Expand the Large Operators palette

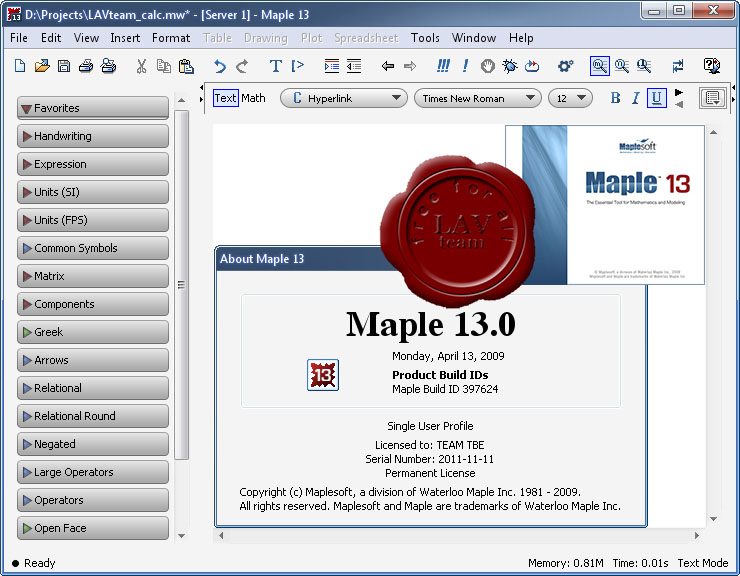pyautogui.click(x=92, y=472)
